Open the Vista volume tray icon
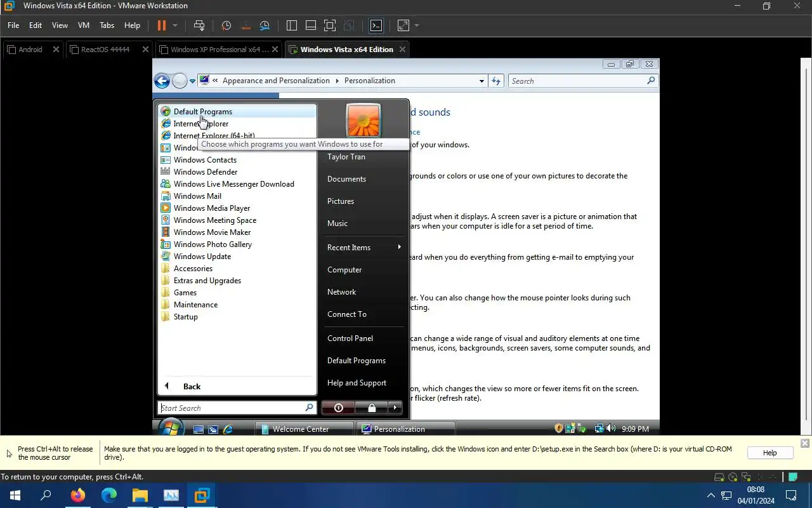The height and width of the screenshot is (508, 812). coord(610,429)
